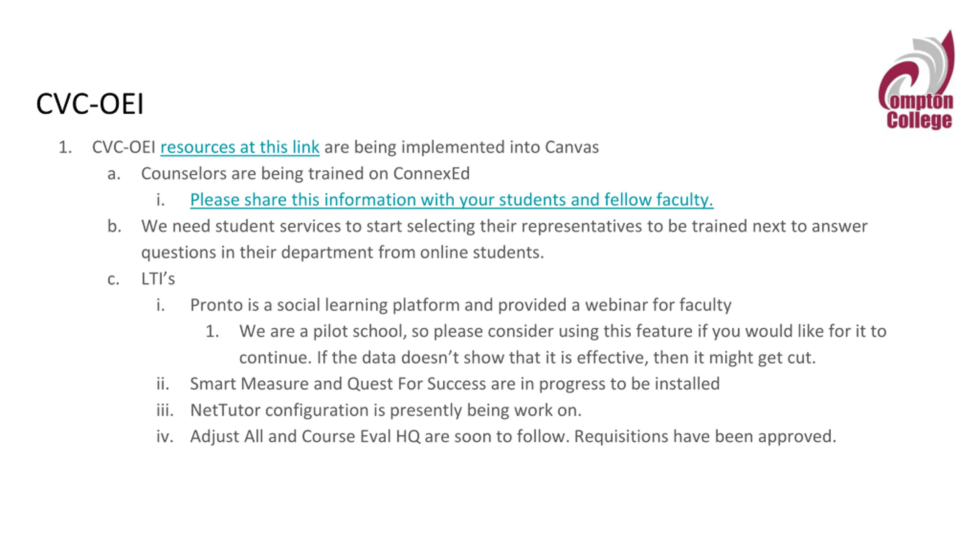This screenshot has height=551, width=980.
Task: Click 'Requisitions have been approved' sentence
Action: click(705, 437)
